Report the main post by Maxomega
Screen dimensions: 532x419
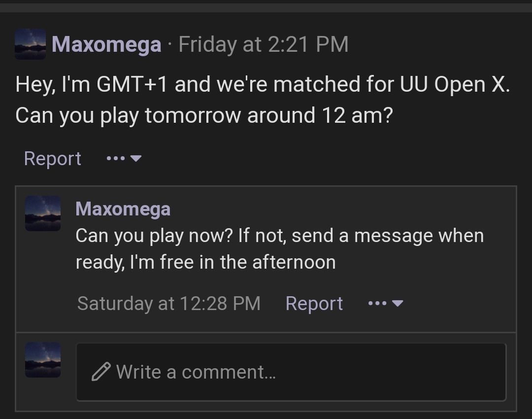(x=52, y=159)
